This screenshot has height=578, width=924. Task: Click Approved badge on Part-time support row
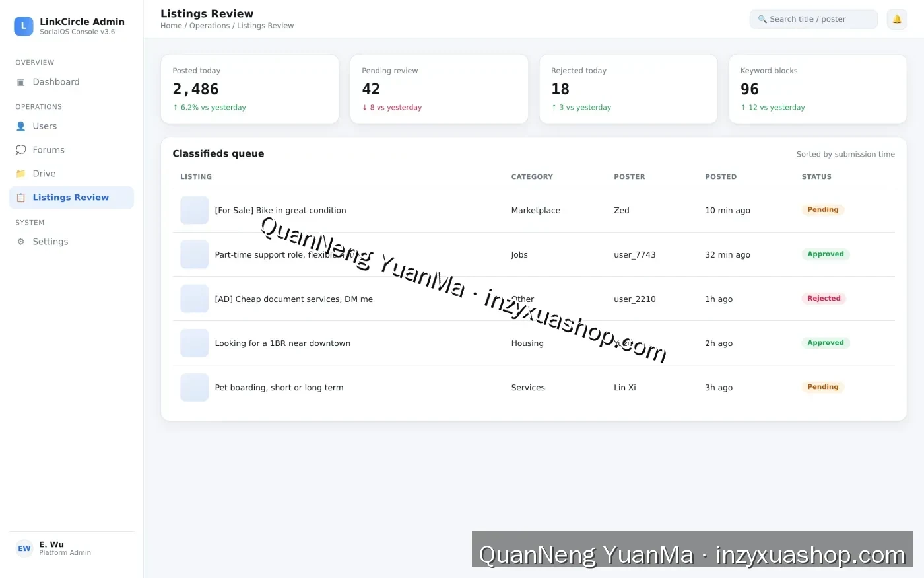826,254
